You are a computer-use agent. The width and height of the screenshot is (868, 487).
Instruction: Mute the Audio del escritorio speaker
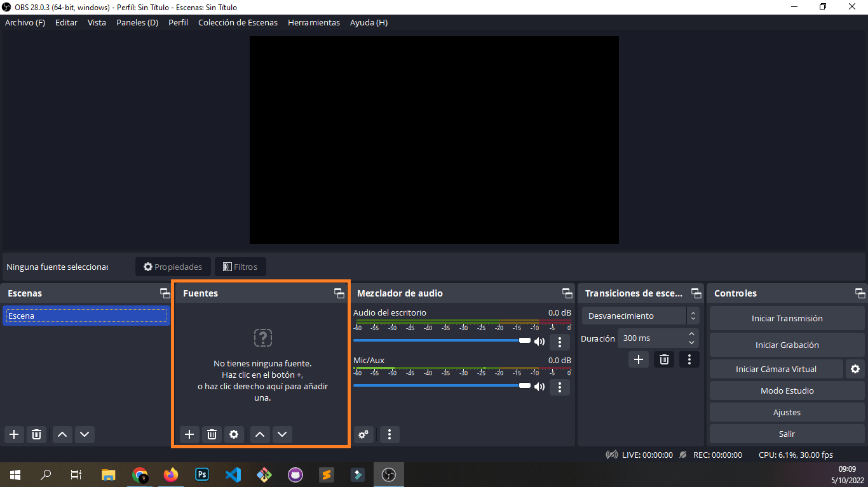[x=539, y=342]
